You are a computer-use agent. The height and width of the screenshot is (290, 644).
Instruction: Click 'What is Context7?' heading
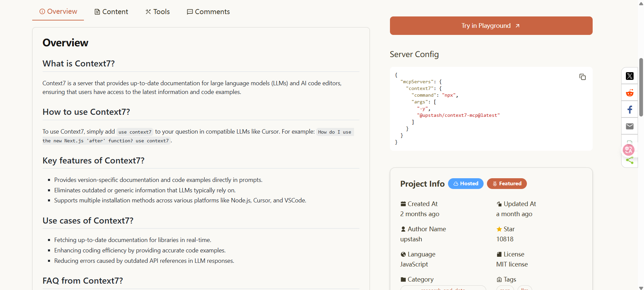(79, 63)
